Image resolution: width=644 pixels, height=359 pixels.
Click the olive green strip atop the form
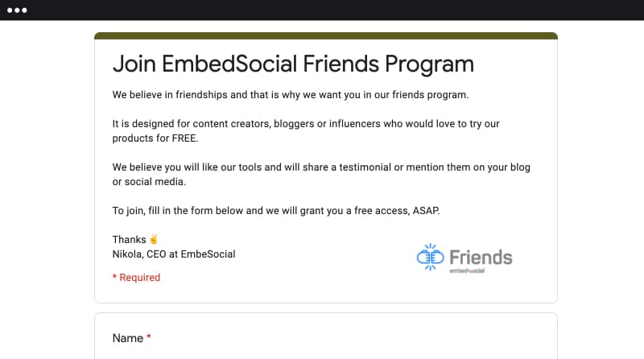tap(326, 35)
